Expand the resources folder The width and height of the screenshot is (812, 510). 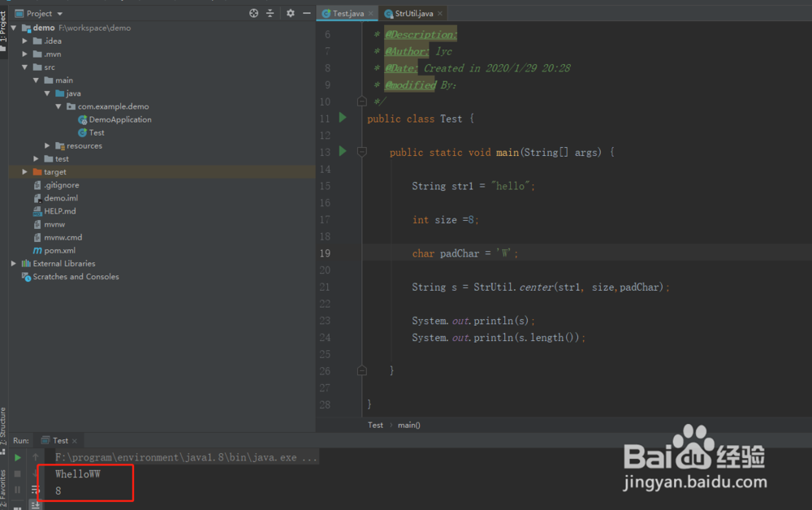(47, 145)
